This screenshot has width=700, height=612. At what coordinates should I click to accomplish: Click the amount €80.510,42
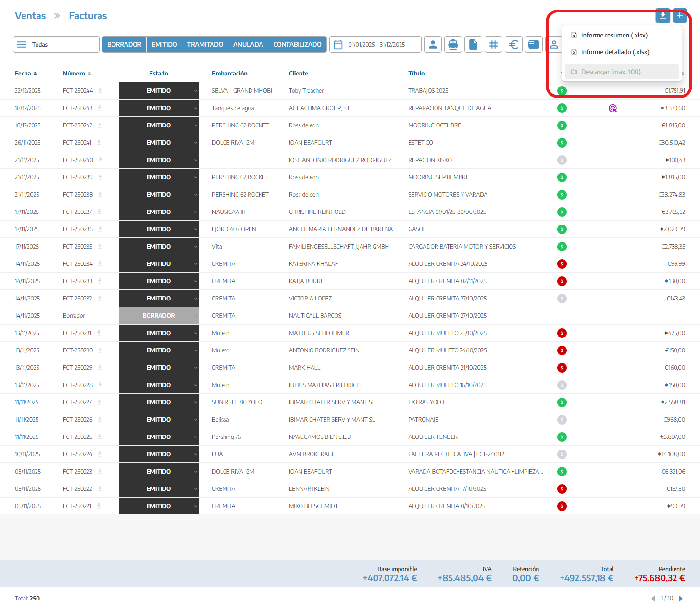coord(672,143)
